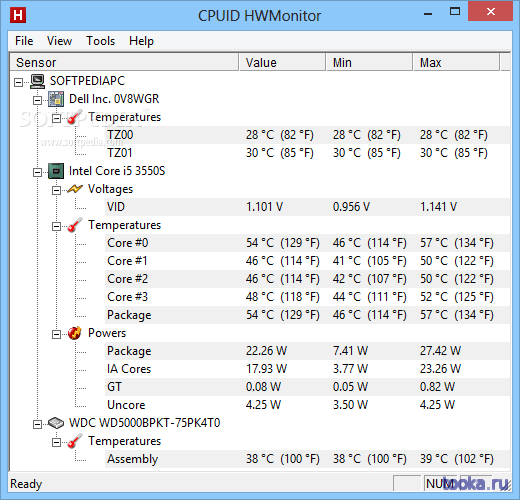
Task: Collapse Temperatures under the WDC drive
Action: (56, 442)
